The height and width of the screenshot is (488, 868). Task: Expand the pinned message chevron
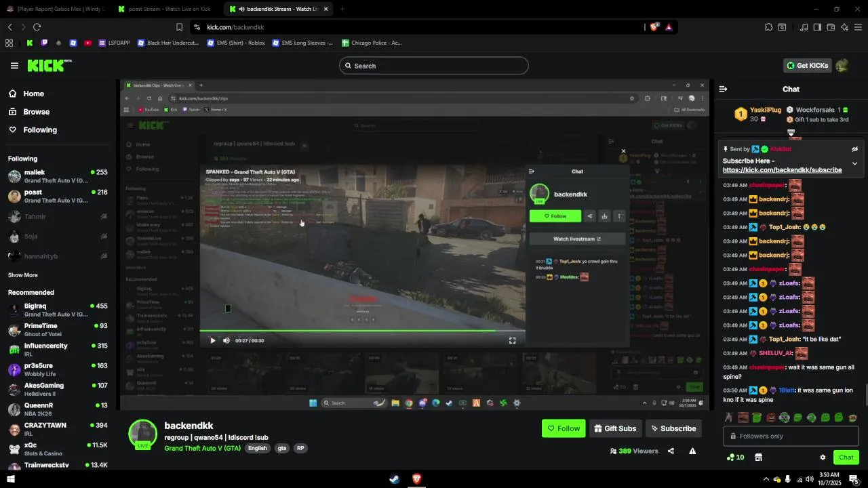click(854, 163)
